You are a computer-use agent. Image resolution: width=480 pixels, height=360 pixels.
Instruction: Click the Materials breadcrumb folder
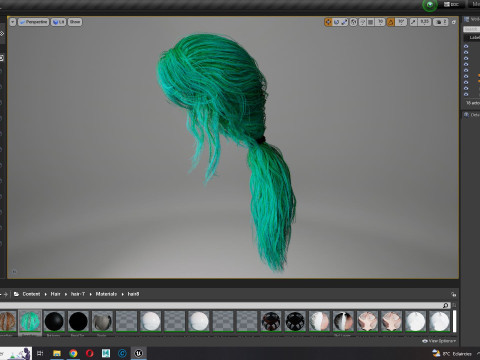[106, 294]
